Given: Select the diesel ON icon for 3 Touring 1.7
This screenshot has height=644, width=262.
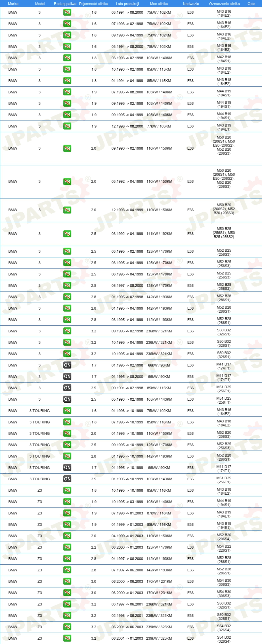Looking at the screenshot, I should point(67,468).
